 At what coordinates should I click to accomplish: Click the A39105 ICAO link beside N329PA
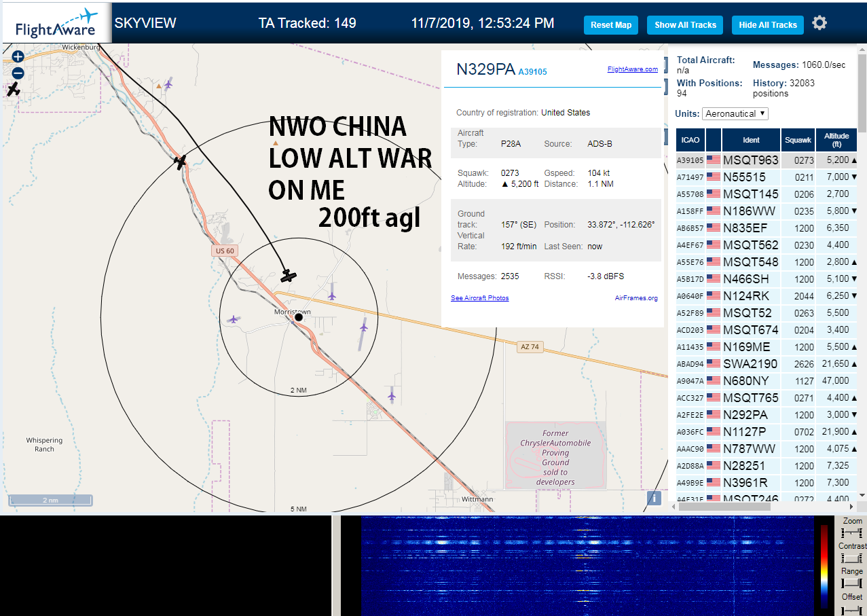point(532,71)
